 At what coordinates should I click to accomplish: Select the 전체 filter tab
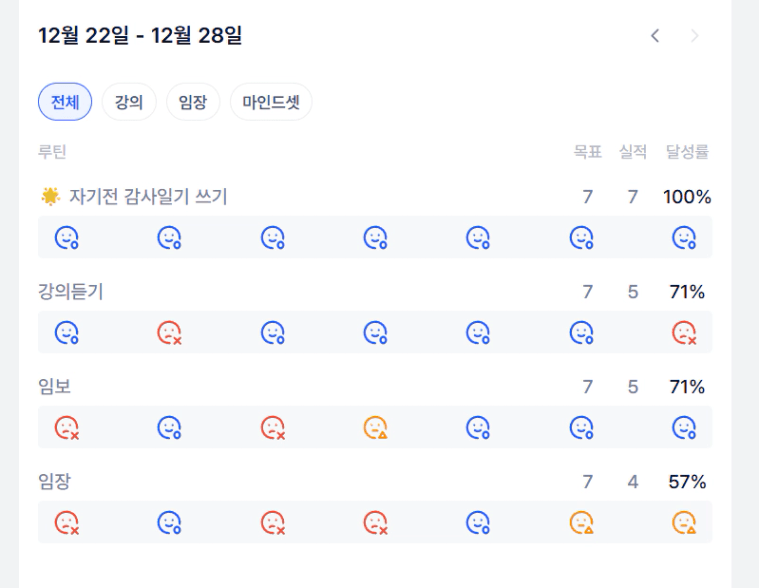tap(65, 102)
